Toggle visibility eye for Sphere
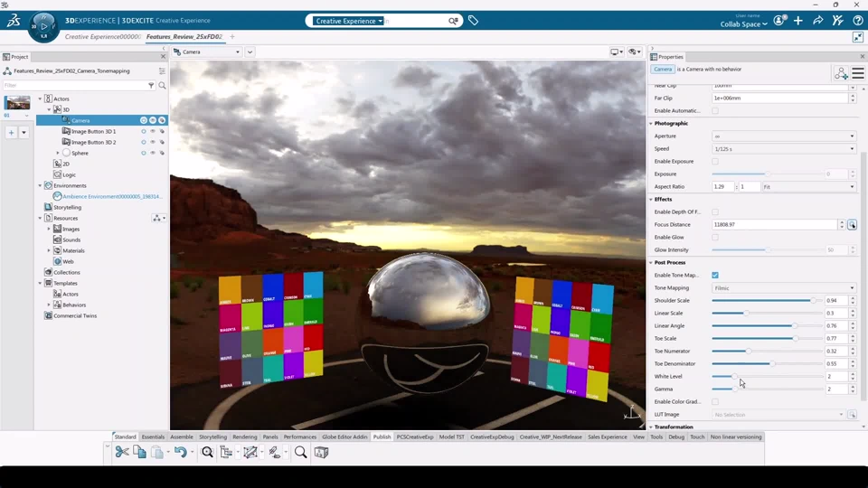This screenshot has width=868, height=488. tap(153, 153)
